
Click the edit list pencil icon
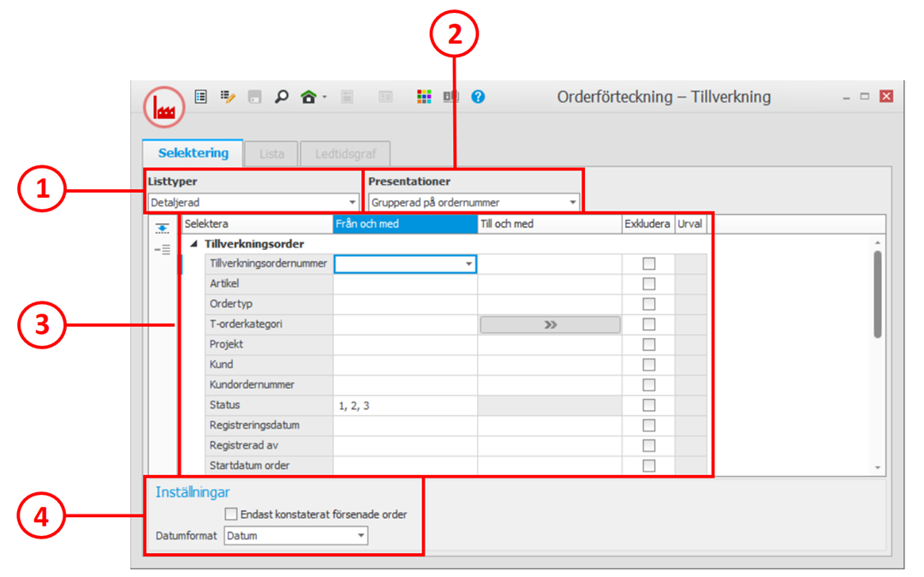point(228,97)
